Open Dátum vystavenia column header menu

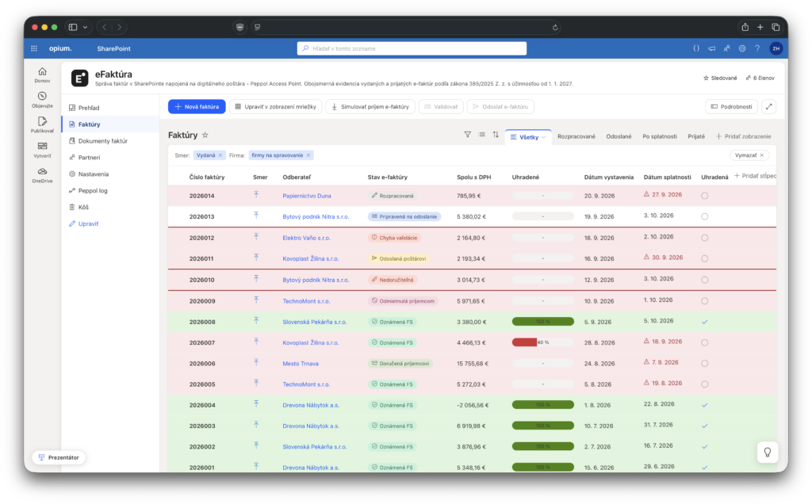608,177
